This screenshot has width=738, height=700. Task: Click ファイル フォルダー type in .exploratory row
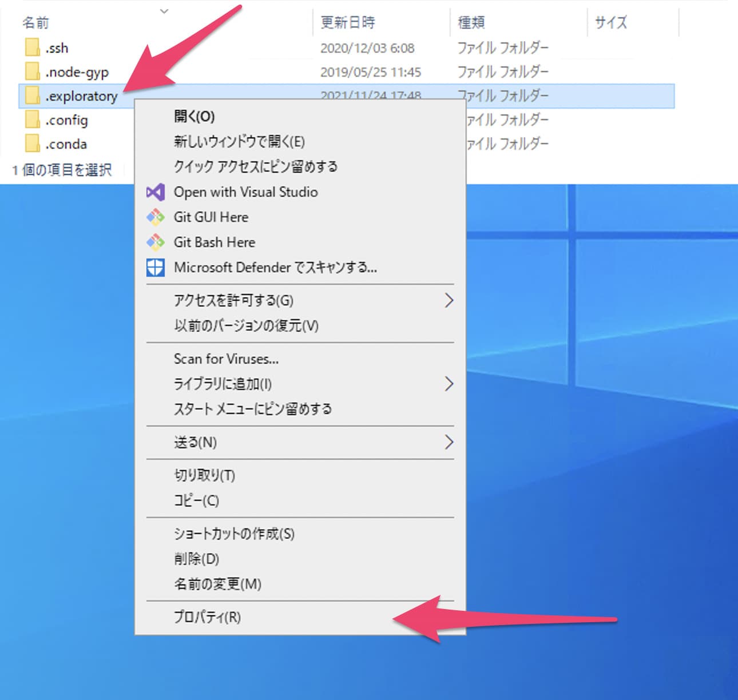[503, 95]
